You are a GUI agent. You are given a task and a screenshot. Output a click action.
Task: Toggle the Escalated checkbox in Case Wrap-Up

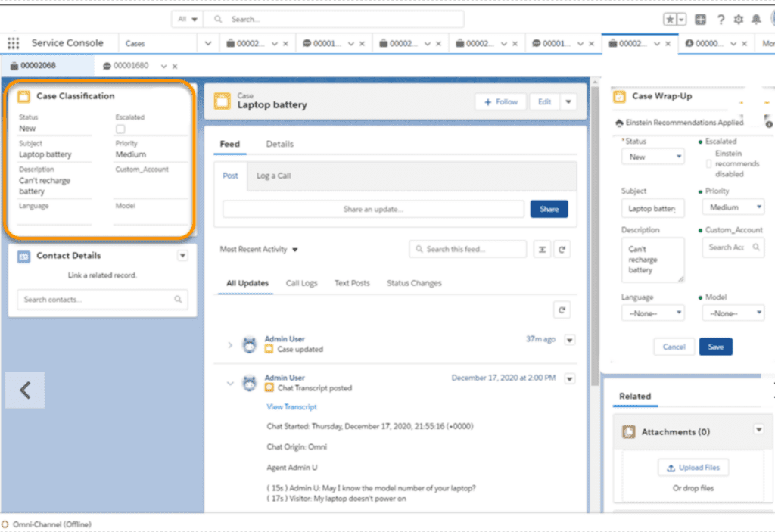tap(708, 163)
